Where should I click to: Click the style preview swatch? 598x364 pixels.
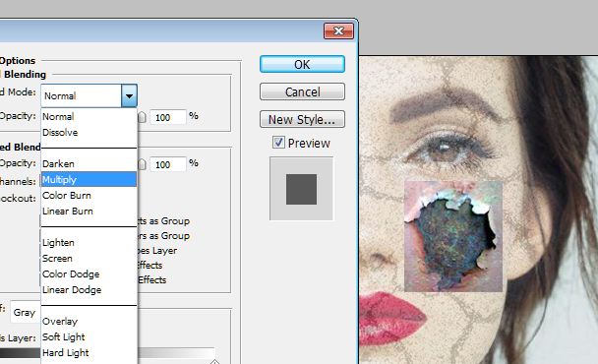point(301,189)
